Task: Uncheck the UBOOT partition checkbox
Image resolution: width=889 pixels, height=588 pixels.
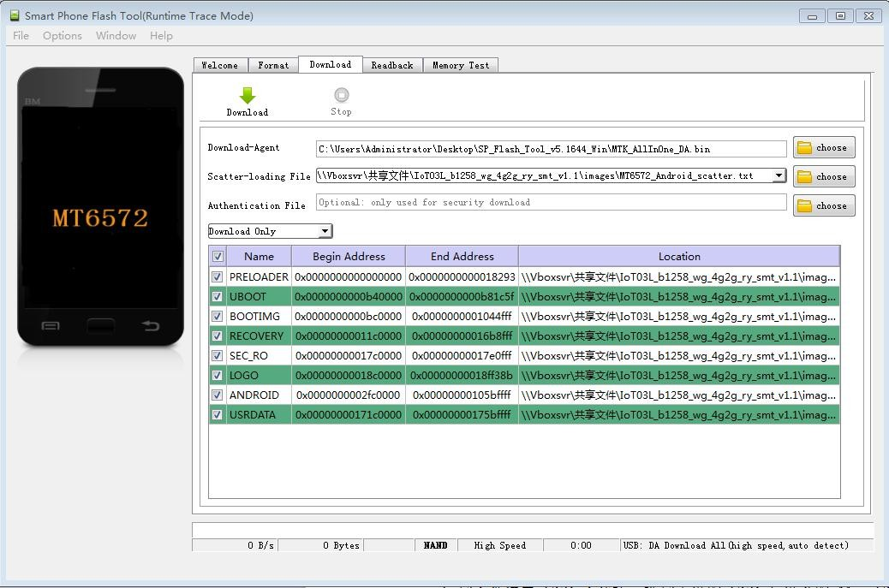Action: pyautogui.click(x=218, y=296)
